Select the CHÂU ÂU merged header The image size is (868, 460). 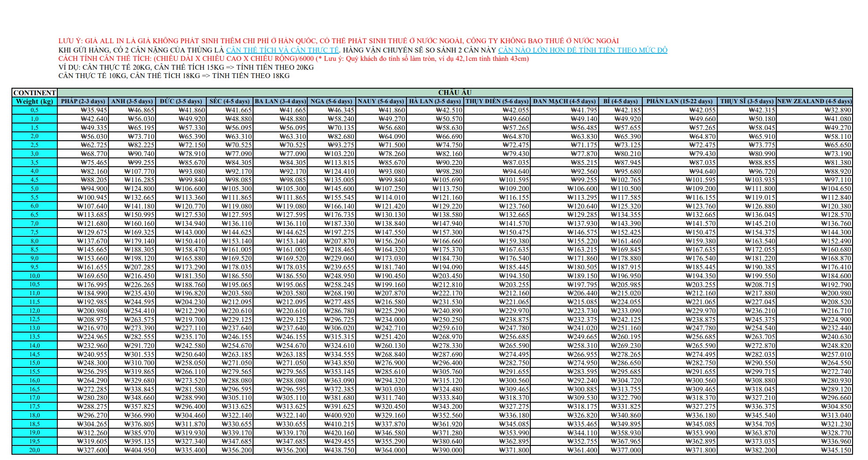(454, 93)
